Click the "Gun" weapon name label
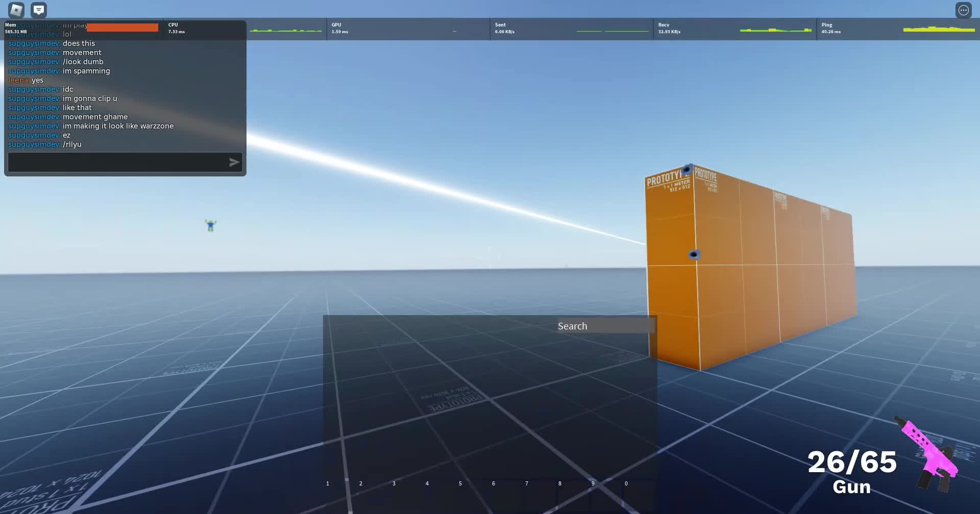The height and width of the screenshot is (514, 980). tap(851, 487)
